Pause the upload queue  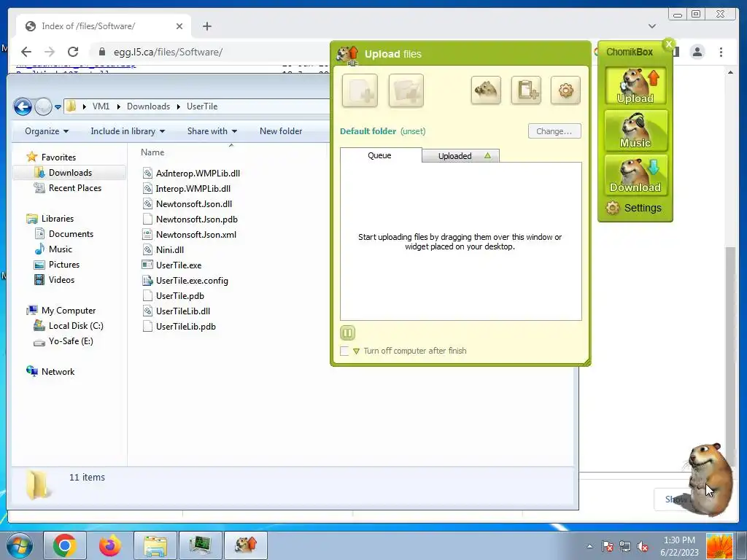tap(348, 332)
